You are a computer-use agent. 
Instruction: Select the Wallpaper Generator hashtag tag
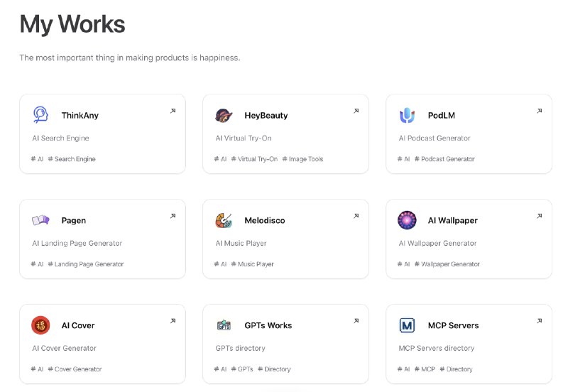tap(447, 263)
